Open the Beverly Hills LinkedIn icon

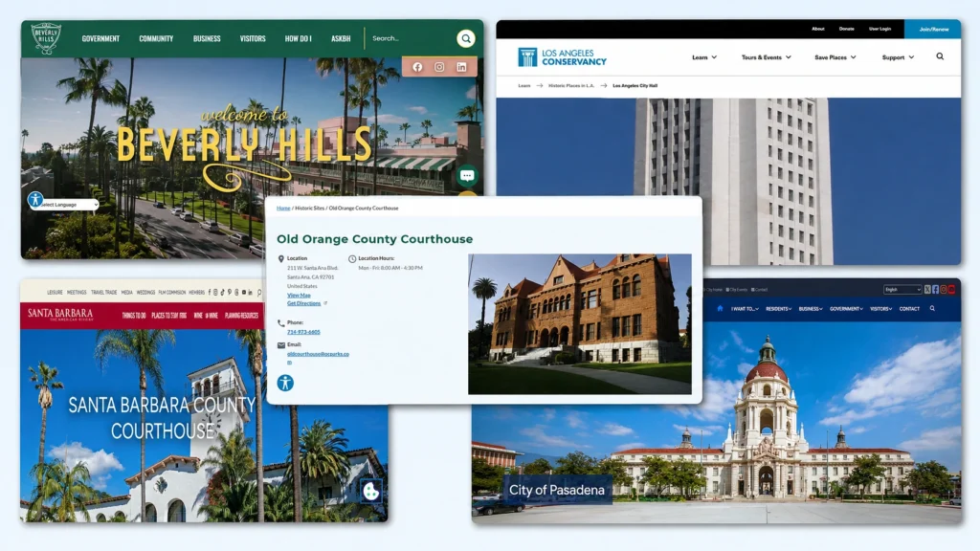coord(461,67)
